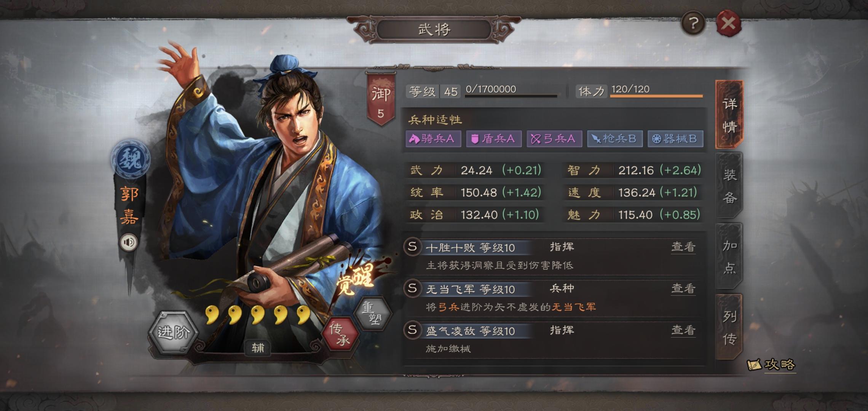View details of 十胜十败 skill
This screenshot has height=411, width=868.
click(x=683, y=247)
